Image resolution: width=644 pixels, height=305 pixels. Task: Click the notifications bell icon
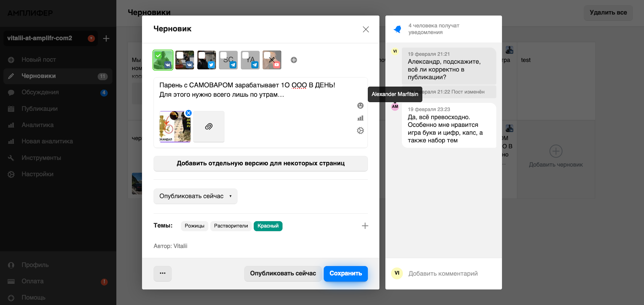point(398,29)
